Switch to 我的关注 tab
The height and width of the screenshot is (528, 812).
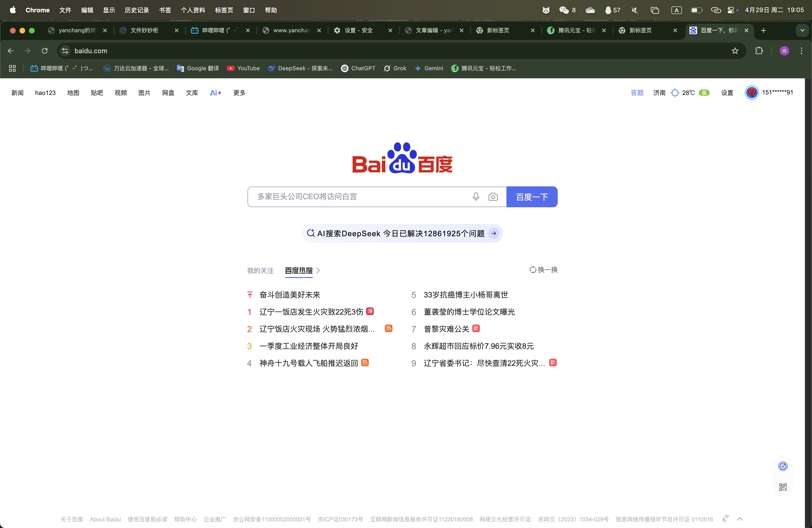tap(260, 270)
